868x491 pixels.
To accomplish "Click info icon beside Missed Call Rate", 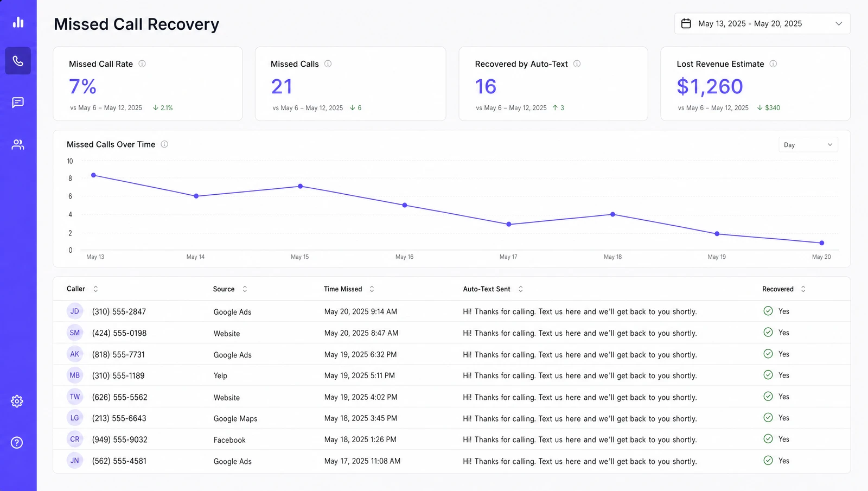I will point(142,63).
